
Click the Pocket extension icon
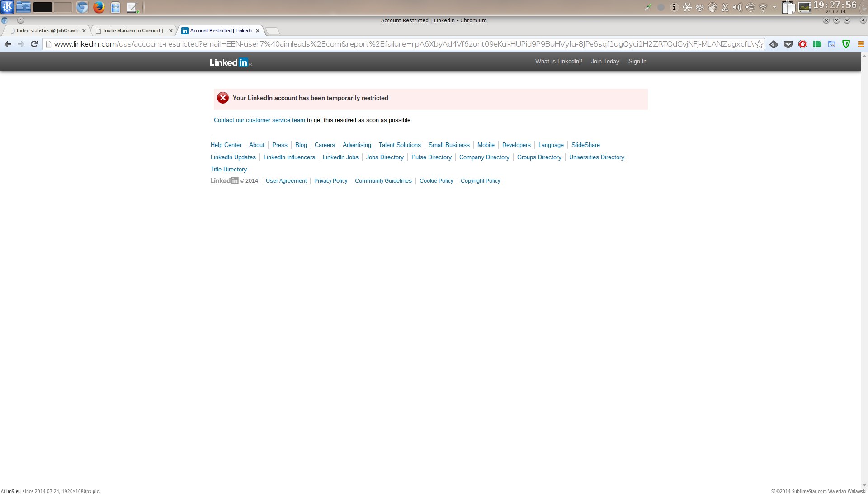tap(788, 44)
